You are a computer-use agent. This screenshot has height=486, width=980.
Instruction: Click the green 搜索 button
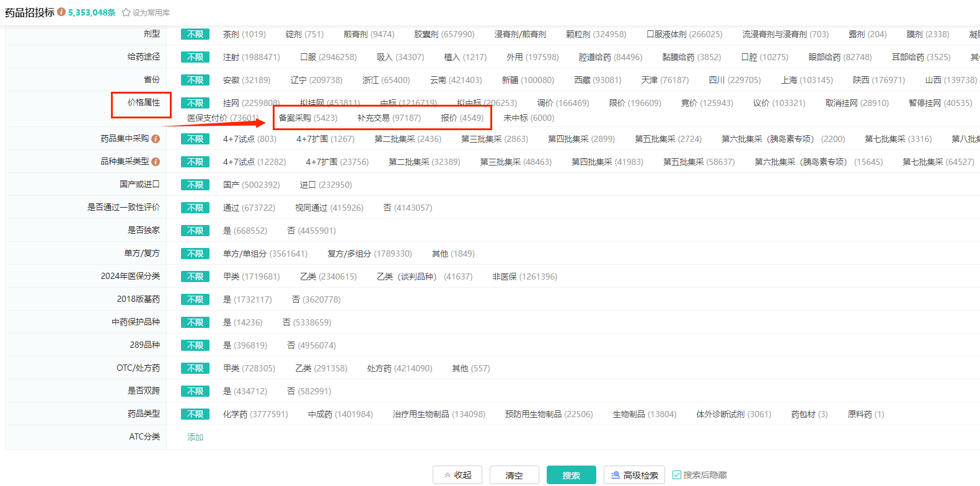click(571, 475)
